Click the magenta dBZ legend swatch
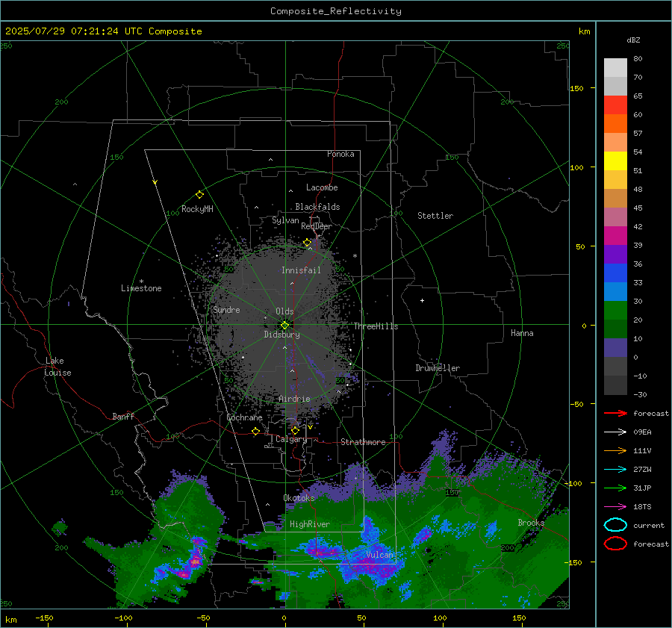The width and height of the screenshot is (672, 628). click(x=615, y=235)
